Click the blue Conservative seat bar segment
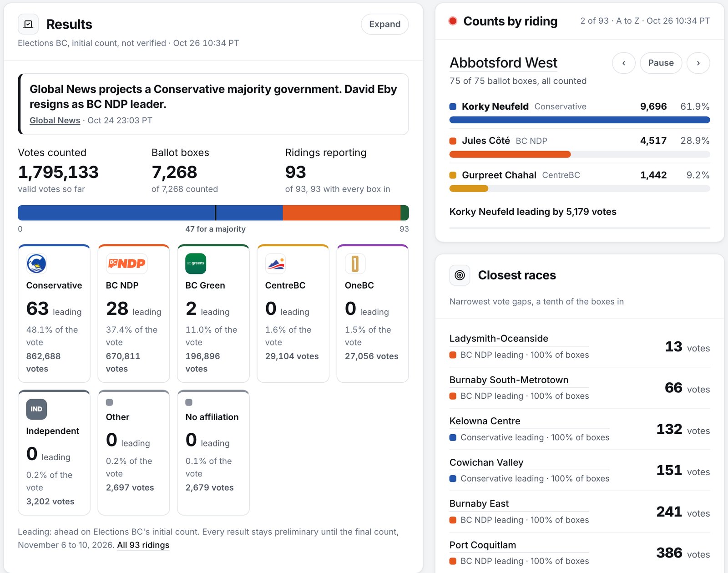 [150, 213]
